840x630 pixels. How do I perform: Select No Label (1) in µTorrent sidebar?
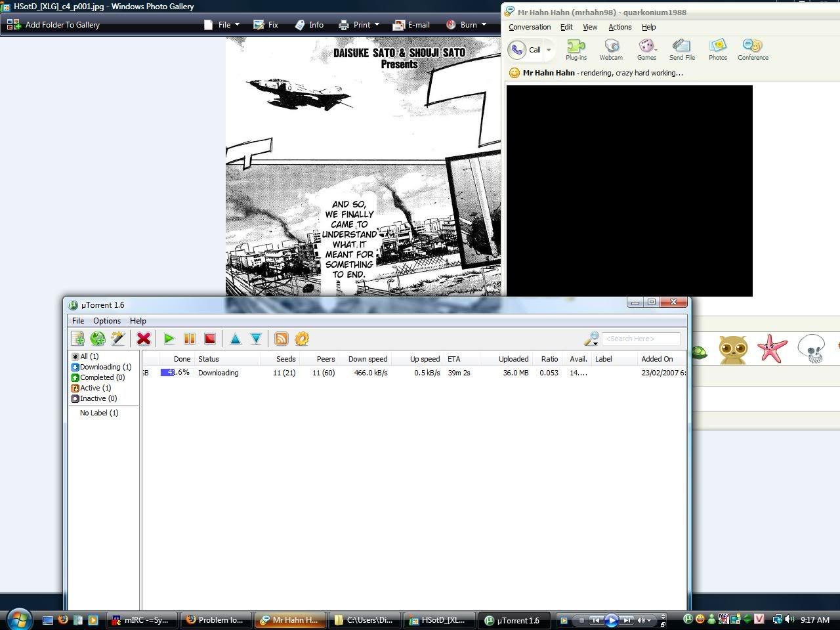(x=99, y=413)
